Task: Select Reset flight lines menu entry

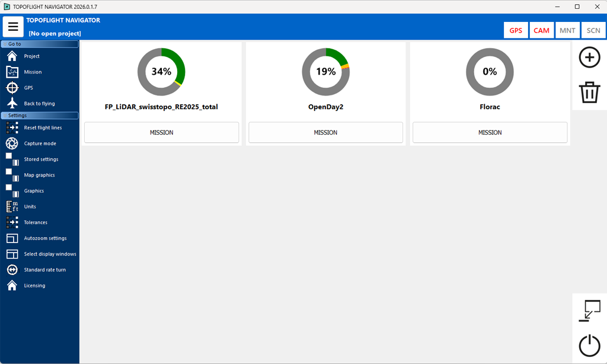Action: coord(43,127)
